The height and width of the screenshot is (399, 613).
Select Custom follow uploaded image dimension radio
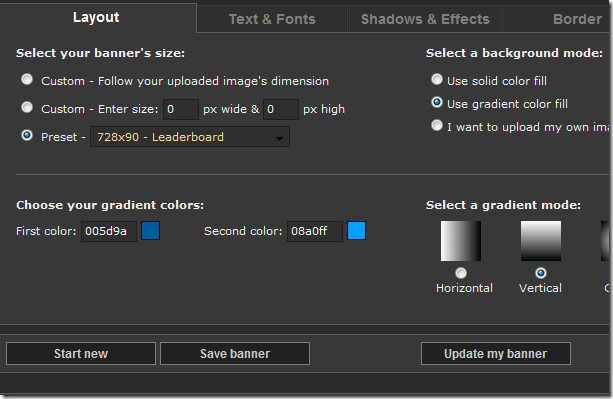27,79
